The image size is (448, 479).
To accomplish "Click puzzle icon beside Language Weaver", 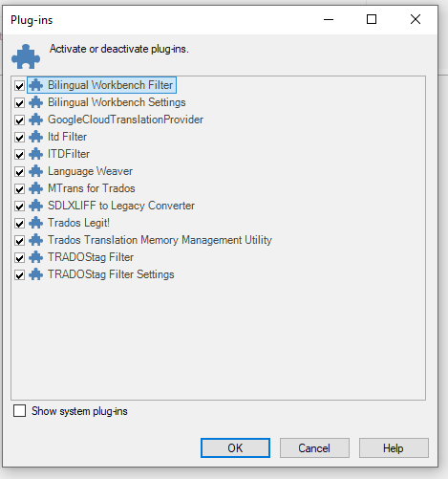I will [x=35, y=171].
